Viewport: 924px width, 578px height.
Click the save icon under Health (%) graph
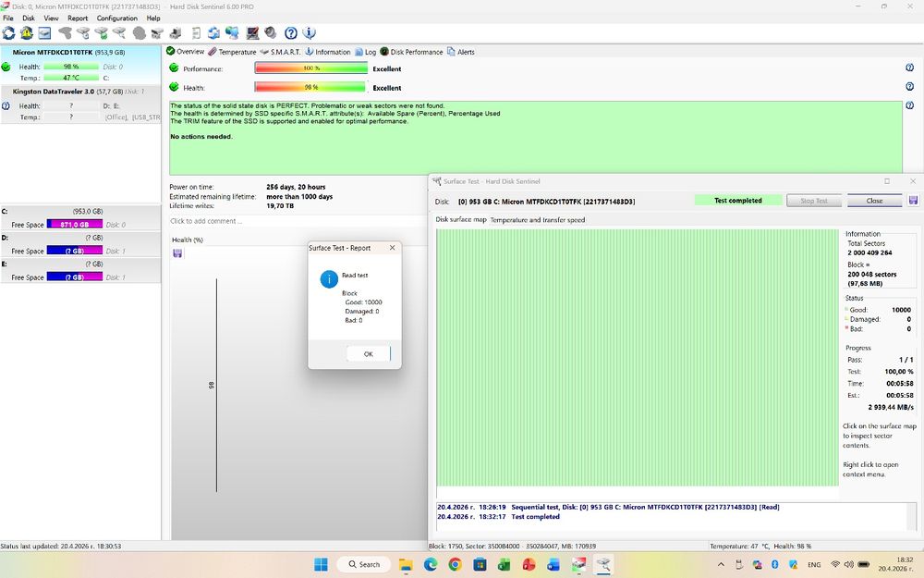(177, 253)
